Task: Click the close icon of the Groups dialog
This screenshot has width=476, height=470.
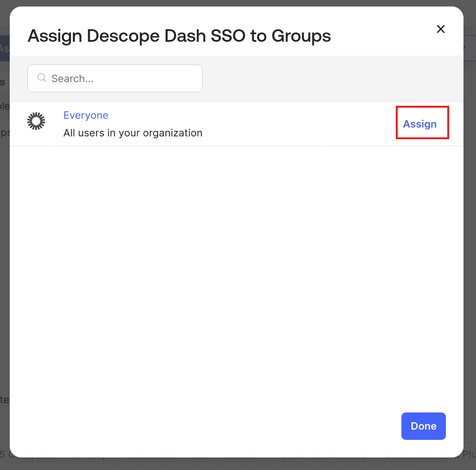Action: pos(440,29)
